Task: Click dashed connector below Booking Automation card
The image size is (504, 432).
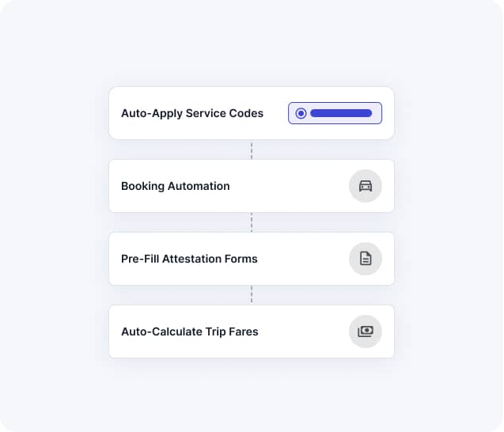Action: (x=252, y=222)
